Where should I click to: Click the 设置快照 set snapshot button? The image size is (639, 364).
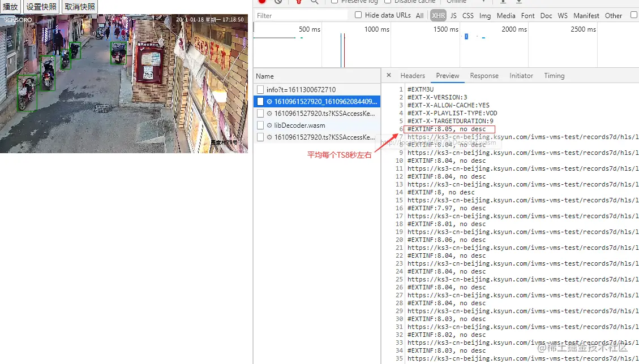pyautogui.click(x=41, y=7)
